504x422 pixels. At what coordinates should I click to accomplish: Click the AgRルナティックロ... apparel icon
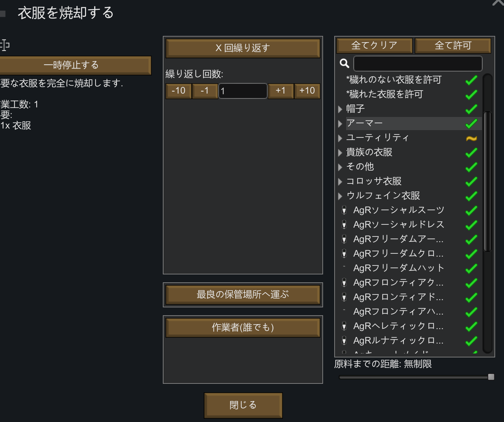pyautogui.click(x=344, y=340)
